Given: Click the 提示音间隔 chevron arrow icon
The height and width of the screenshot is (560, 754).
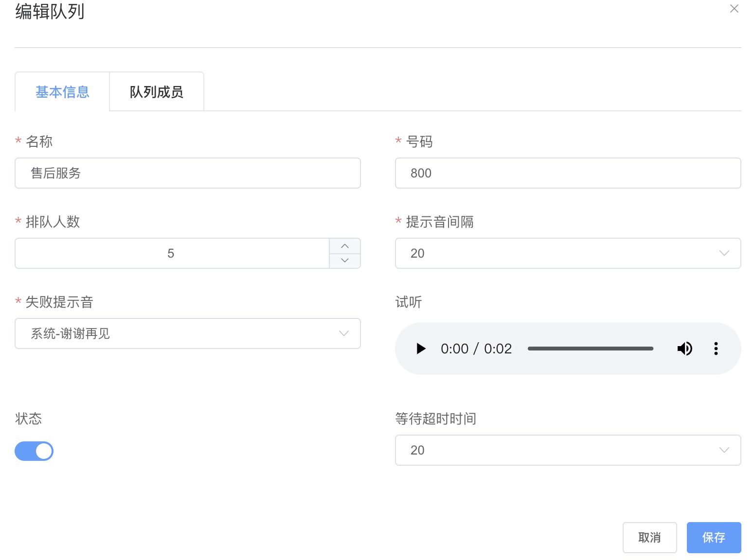Looking at the screenshot, I should pyautogui.click(x=724, y=253).
